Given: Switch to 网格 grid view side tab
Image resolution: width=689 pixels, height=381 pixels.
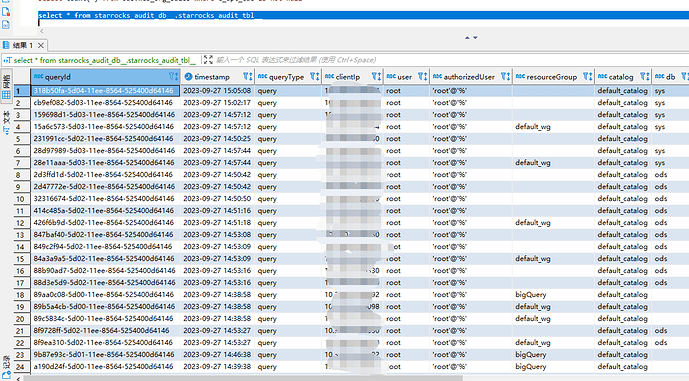Looking at the screenshot, I should coord(6,88).
